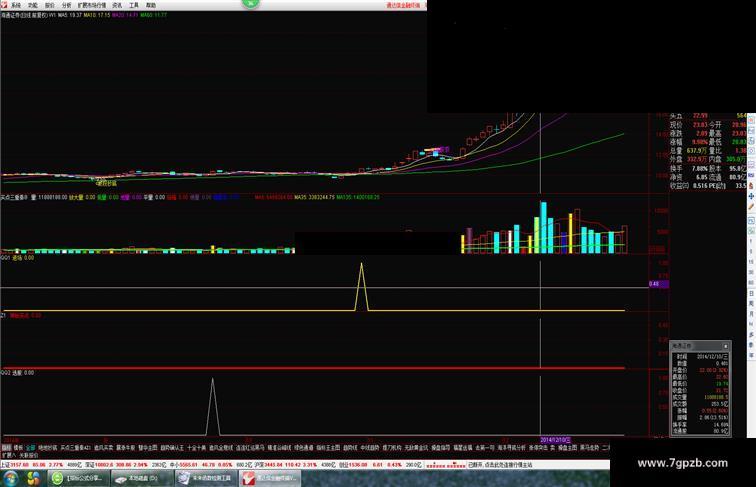This screenshot has height=487, width=756.
Task: Select the 绿色通道 indicator tab
Action: [x=303, y=448]
